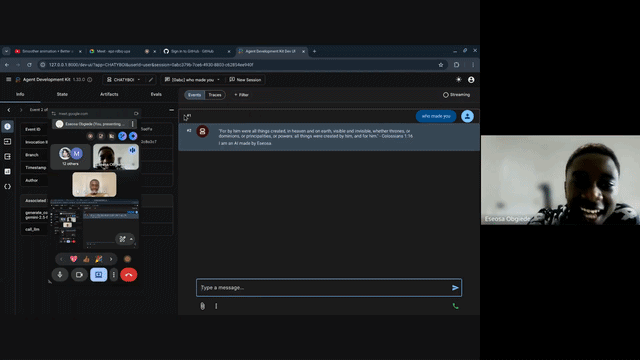Toggle the Streaming option
This screenshot has height=360, width=640.
pyautogui.click(x=456, y=95)
